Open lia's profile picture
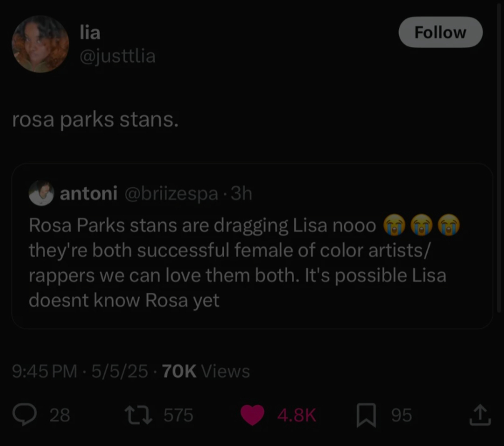 (x=41, y=44)
